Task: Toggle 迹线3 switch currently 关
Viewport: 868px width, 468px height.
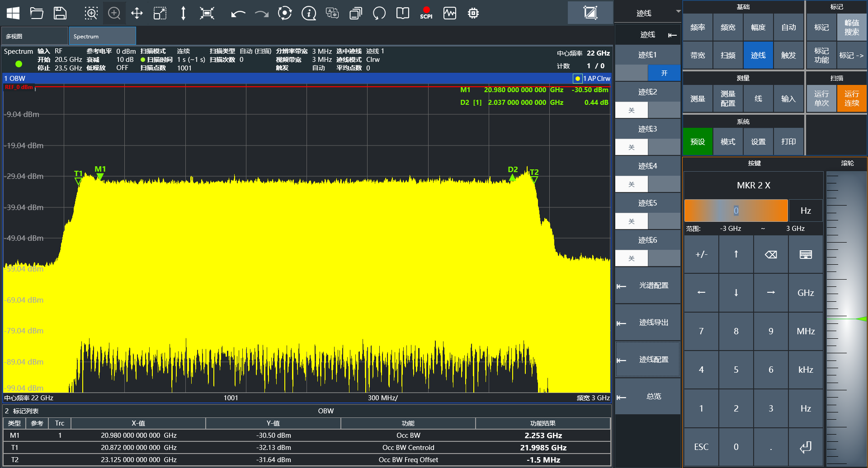Action: (x=647, y=147)
